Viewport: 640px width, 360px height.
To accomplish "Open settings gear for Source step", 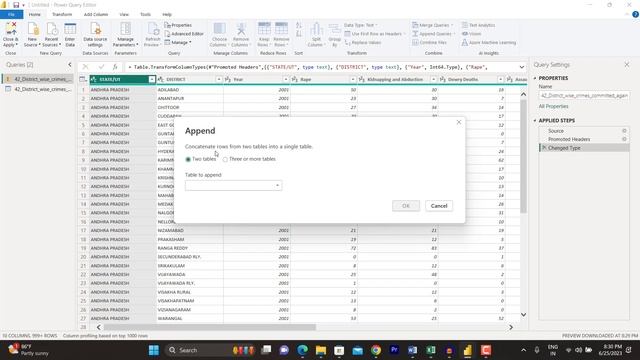I will 624,131.
